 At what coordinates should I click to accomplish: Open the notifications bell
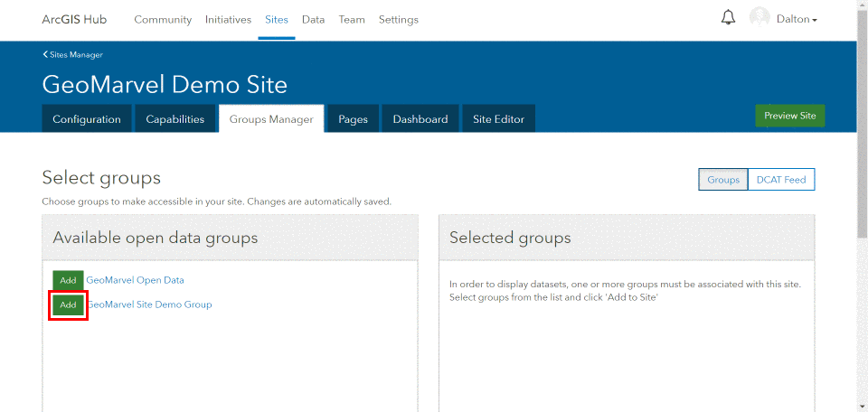[729, 18]
